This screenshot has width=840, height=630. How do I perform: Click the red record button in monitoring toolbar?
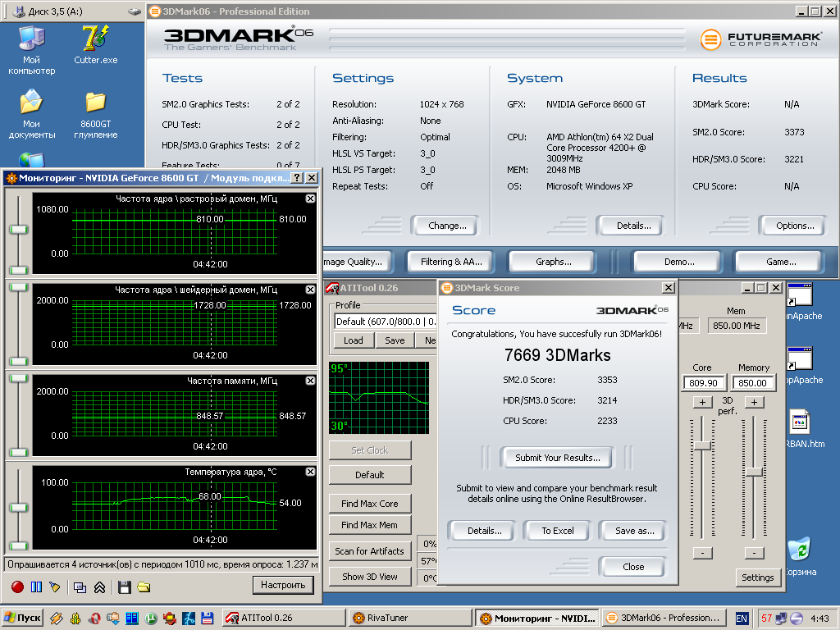pyautogui.click(x=18, y=587)
